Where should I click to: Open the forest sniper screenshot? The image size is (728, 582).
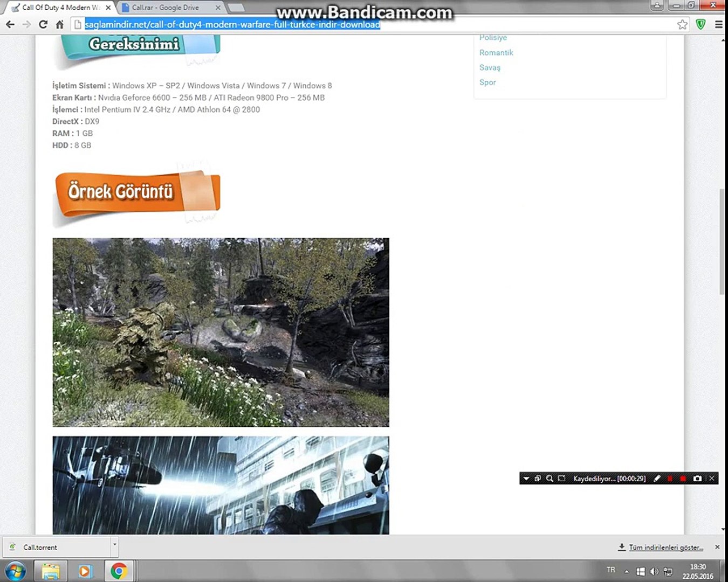221,332
